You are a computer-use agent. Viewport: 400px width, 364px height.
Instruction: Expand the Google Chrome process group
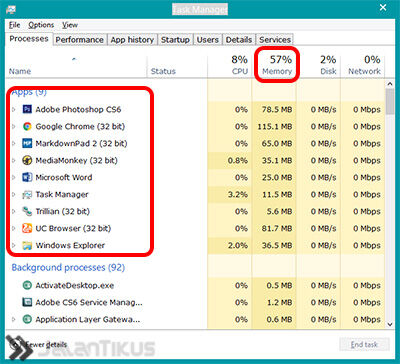pyautogui.click(x=14, y=126)
